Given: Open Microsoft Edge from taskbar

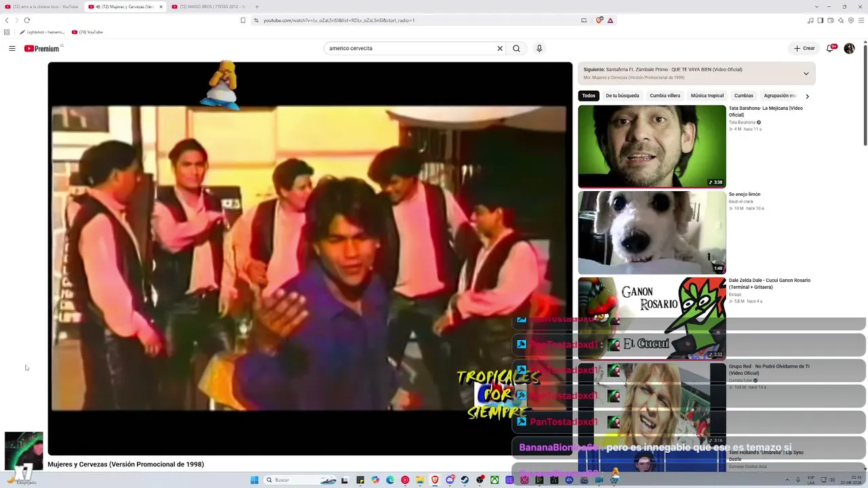Looking at the screenshot, I should [x=390, y=480].
